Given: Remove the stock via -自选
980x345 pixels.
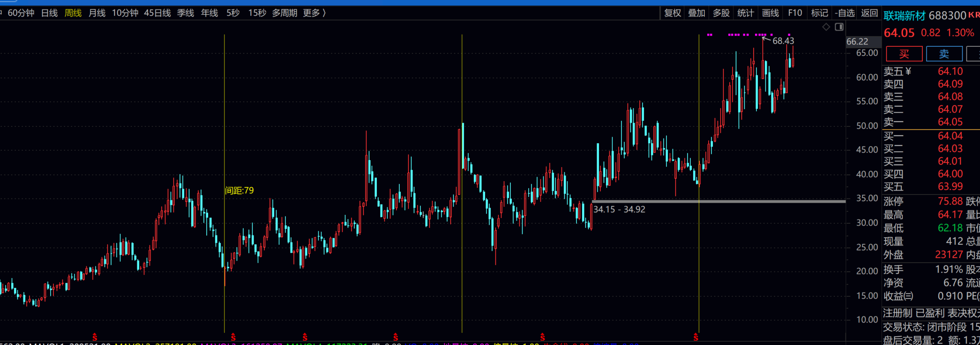Looking at the screenshot, I should click(845, 13).
